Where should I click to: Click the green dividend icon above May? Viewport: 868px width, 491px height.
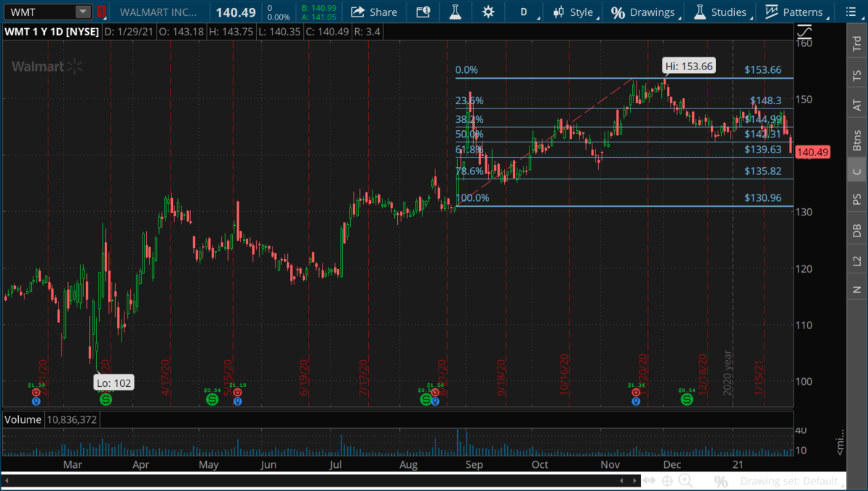click(212, 398)
